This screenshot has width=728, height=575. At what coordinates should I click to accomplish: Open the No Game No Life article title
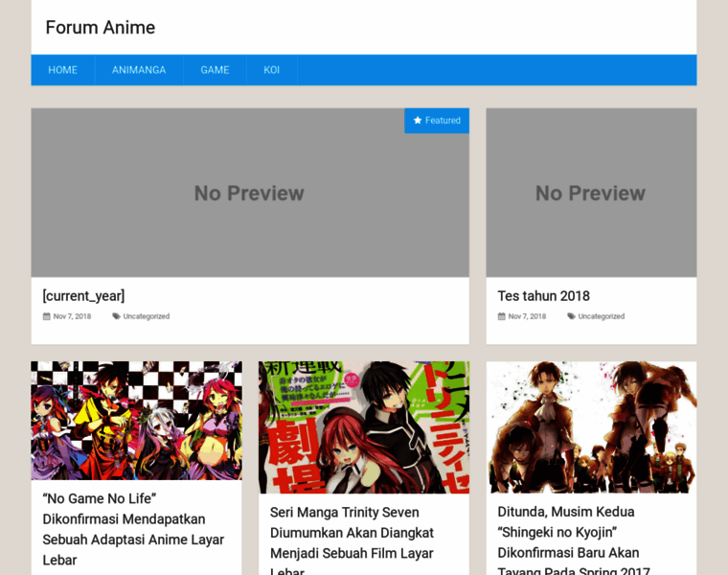pos(133,529)
